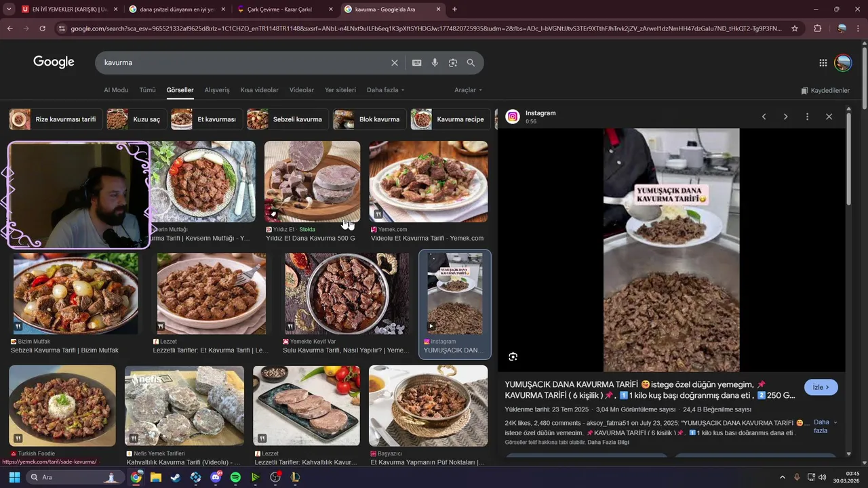The height and width of the screenshot is (488, 868).
Task: Open a new browser tab
Action: (454, 9)
